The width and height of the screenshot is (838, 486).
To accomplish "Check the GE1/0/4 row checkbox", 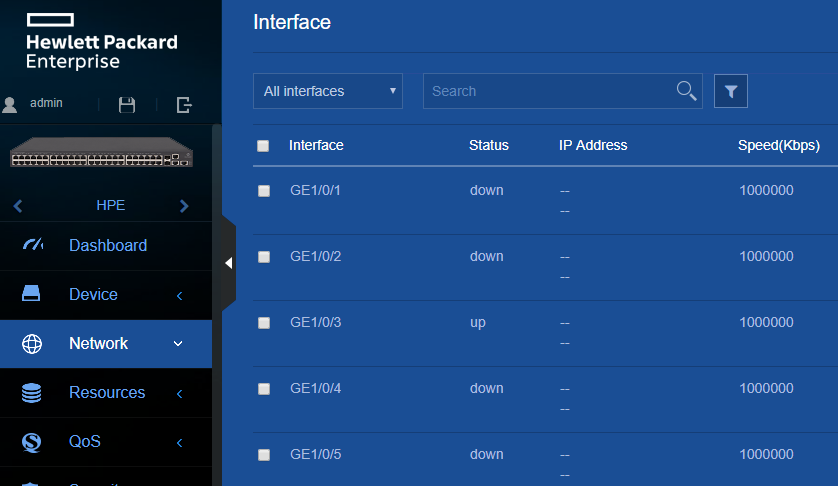I will coord(264,389).
